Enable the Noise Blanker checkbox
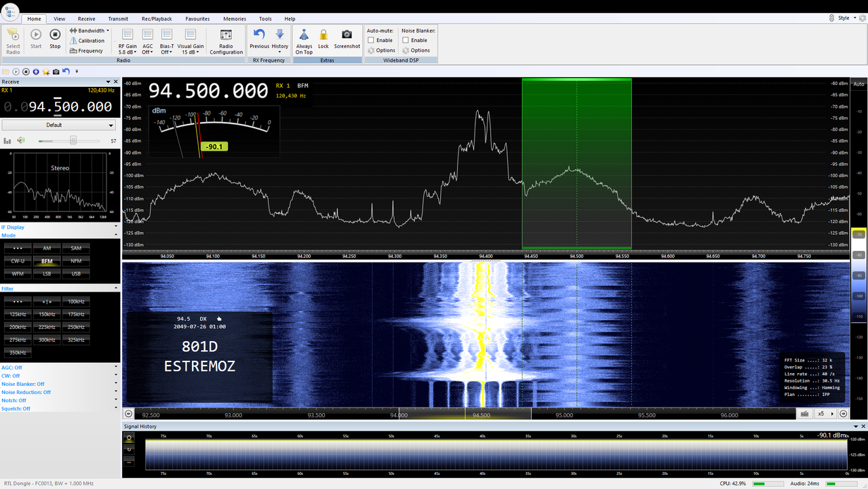This screenshot has height=489, width=868. coord(406,39)
